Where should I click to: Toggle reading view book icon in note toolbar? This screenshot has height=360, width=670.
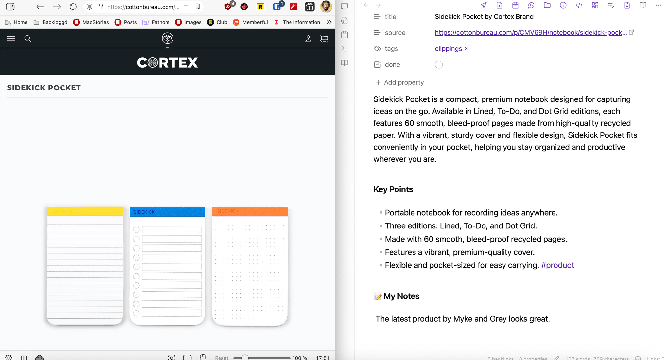643,6
